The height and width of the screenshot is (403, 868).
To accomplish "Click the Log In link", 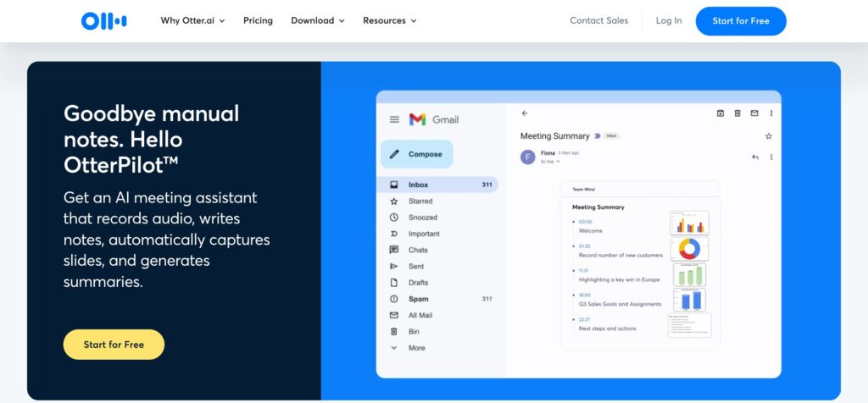I will (x=668, y=21).
